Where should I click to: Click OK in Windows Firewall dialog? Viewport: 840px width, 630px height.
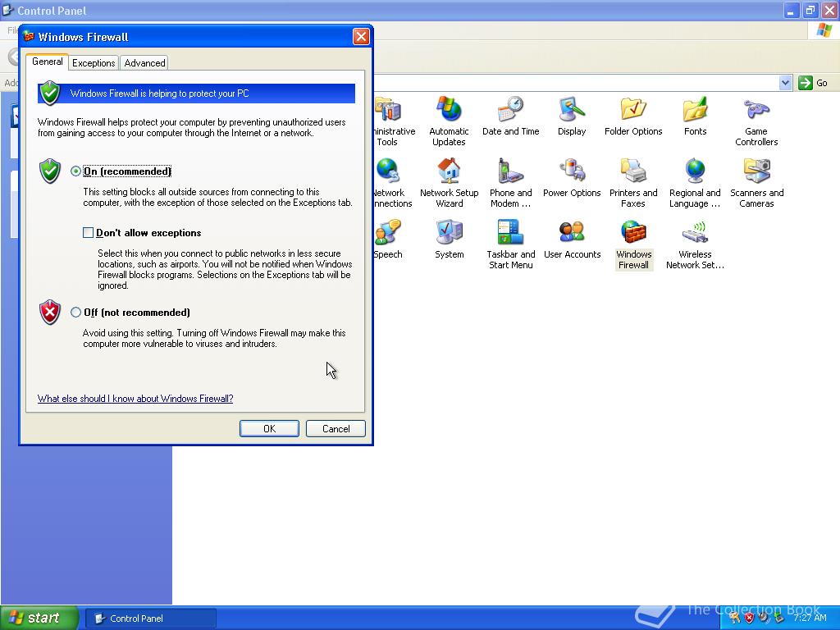tap(269, 428)
